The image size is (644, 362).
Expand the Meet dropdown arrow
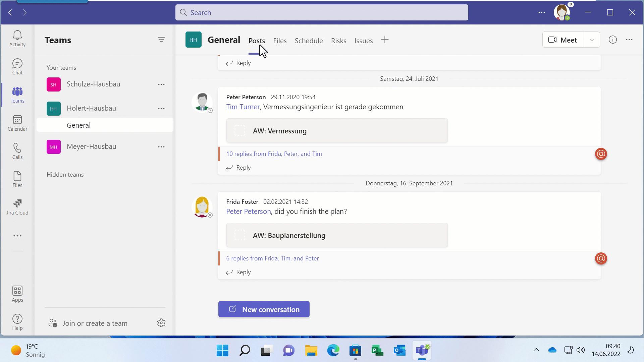click(x=592, y=40)
